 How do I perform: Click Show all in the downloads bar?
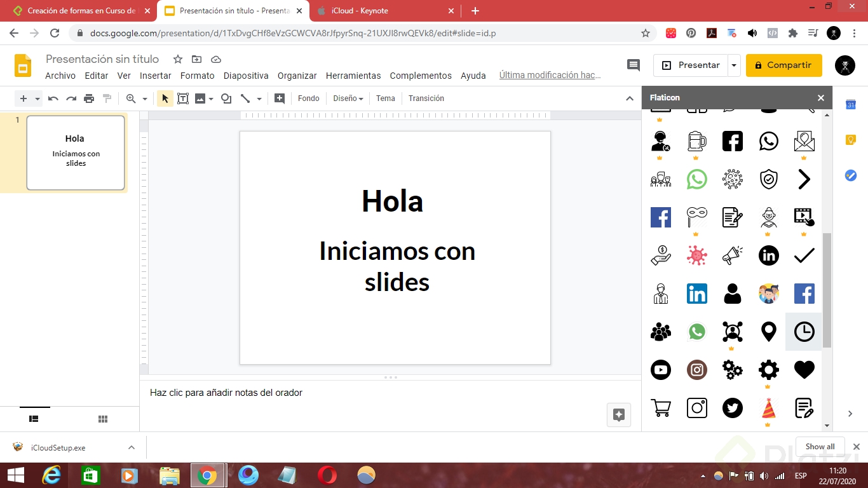(x=819, y=446)
